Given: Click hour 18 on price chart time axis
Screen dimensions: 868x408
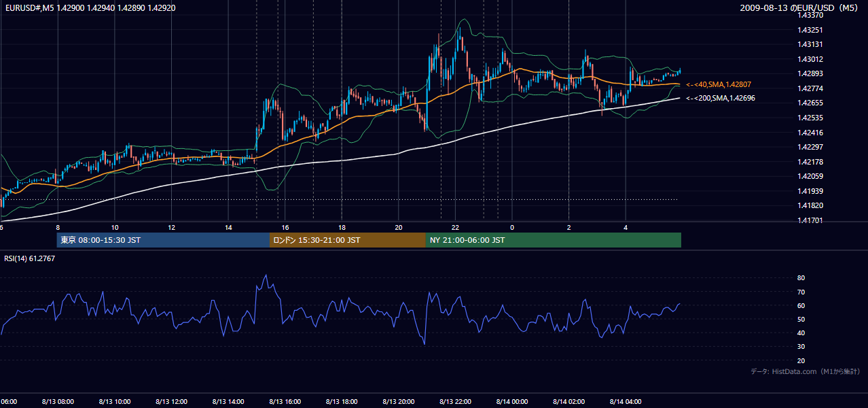Looking at the screenshot, I should point(342,227).
